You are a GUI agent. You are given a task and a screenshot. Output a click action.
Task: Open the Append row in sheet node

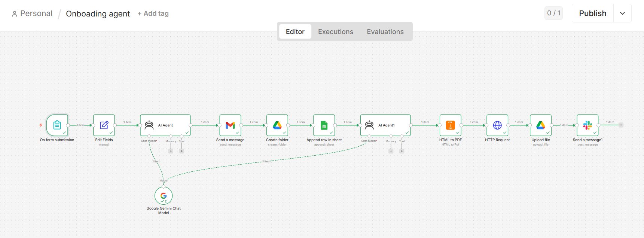(x=324, y=125)
